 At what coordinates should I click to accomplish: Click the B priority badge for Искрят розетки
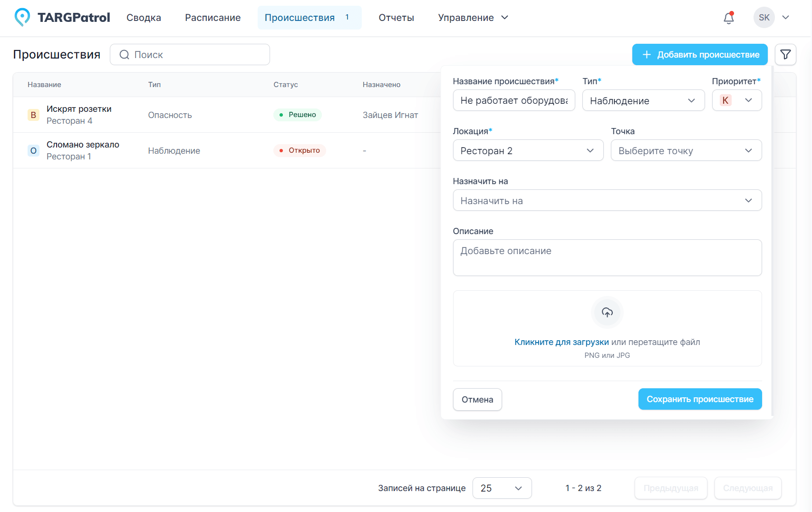(x=33, y=115)
